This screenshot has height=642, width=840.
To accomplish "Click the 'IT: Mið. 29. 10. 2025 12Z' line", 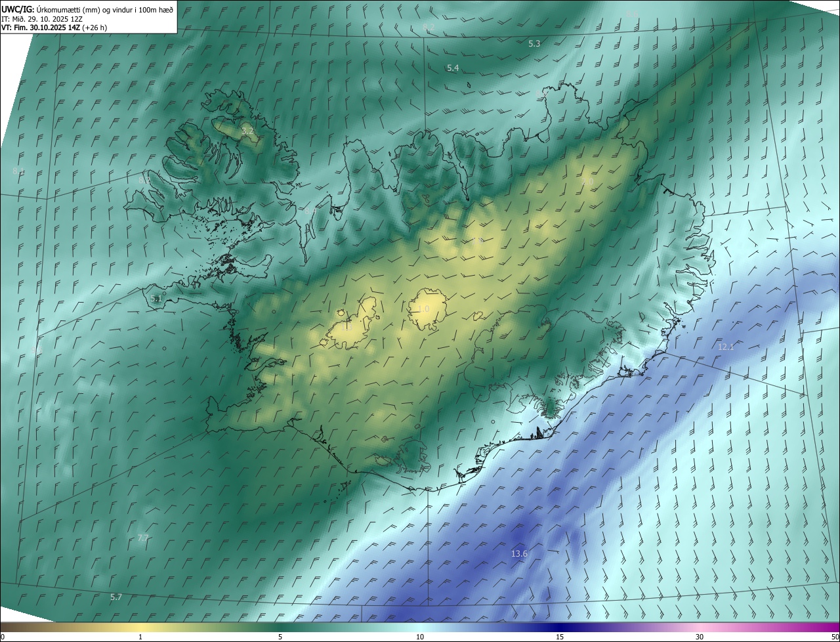I will coord(43,18).
